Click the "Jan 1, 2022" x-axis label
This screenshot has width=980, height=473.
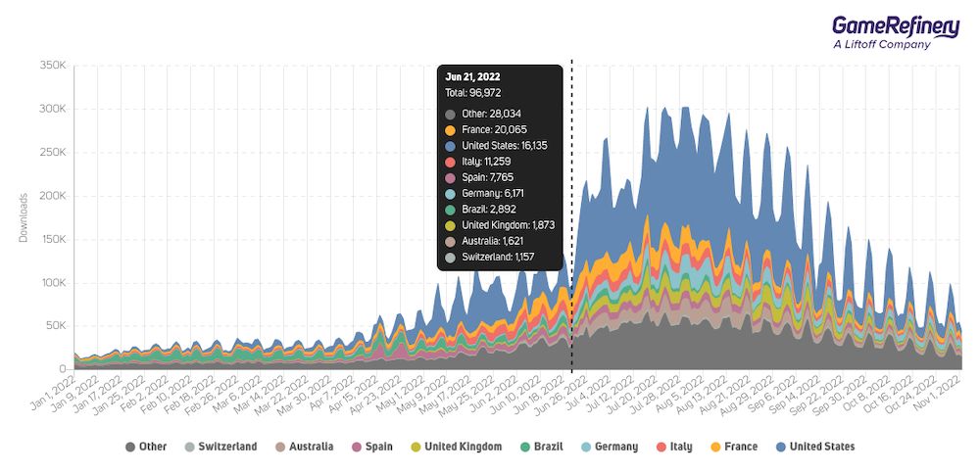pos(53,393)
